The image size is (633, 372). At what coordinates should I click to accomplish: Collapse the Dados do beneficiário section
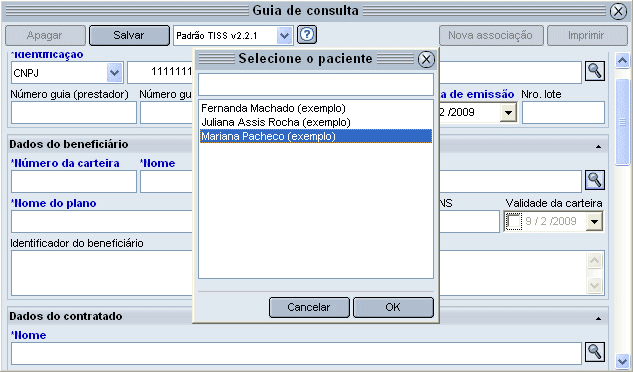point(598,146)
